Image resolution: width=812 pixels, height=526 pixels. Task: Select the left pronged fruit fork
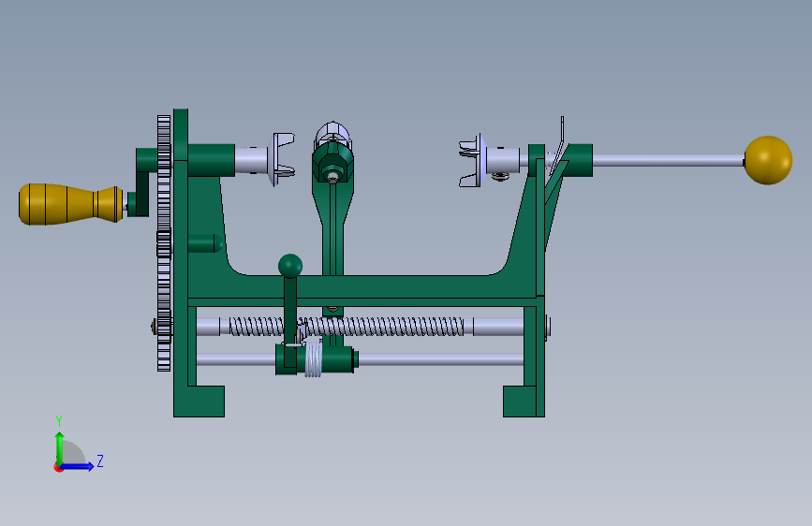[x=283, y=159]
